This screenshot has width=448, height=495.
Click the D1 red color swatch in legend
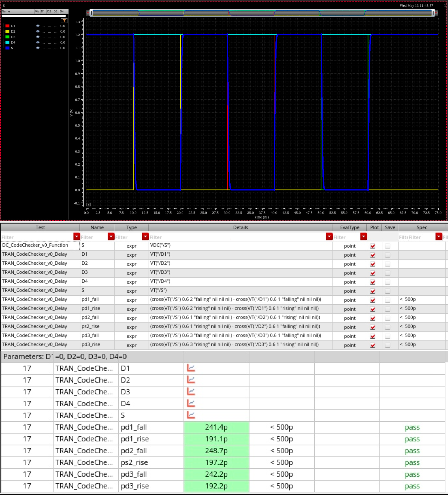[x=7, y=26]
